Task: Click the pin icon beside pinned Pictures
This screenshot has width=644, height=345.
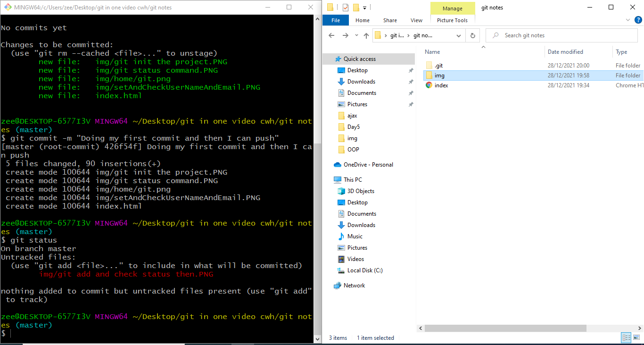Action: pos(411,104)
